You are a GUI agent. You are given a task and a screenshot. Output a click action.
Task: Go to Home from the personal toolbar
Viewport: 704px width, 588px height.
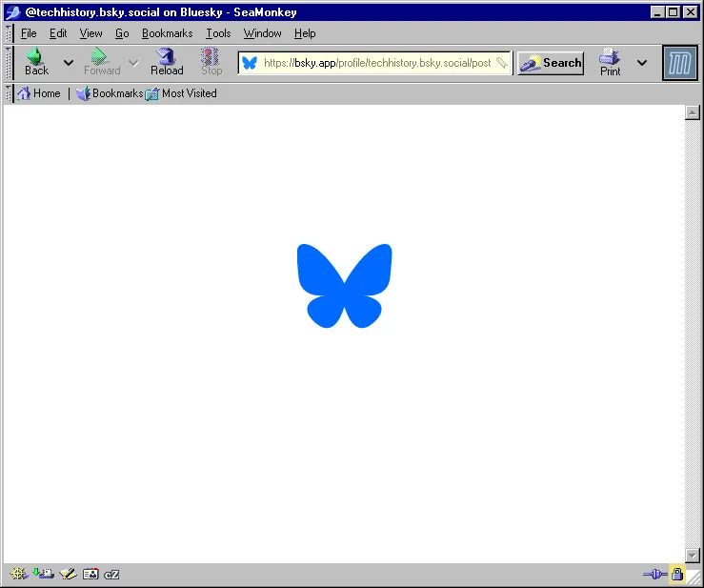point(38,93)
